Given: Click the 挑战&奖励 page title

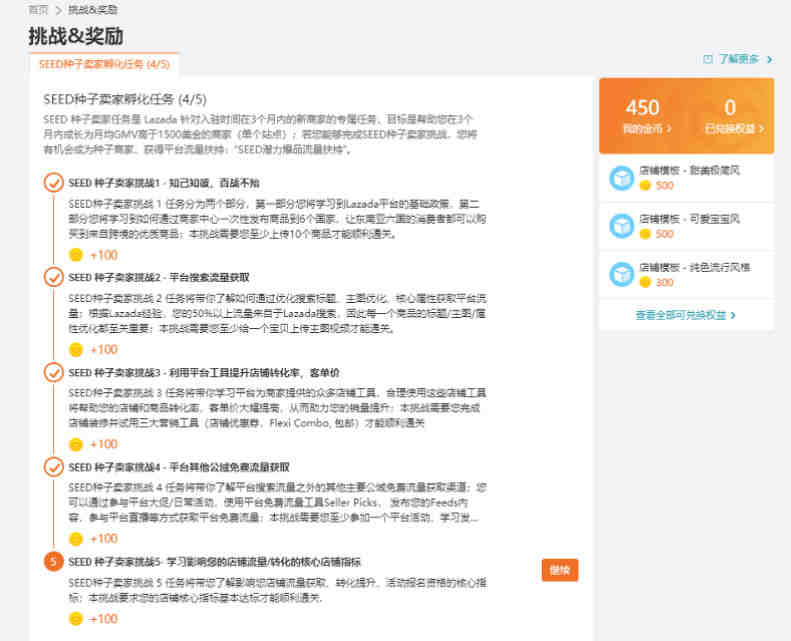Looking at the screenshot, I should point(76,36).
